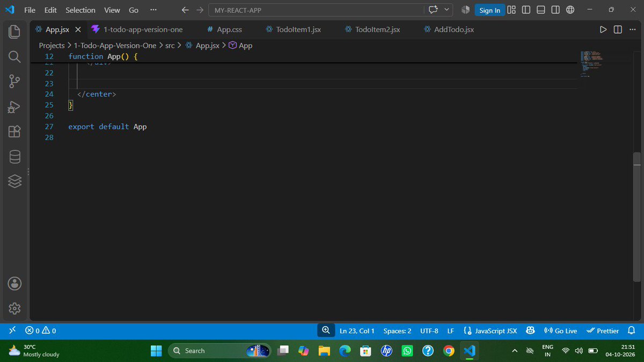Click the Copilot chat icon in title bar

coord(433,10)
